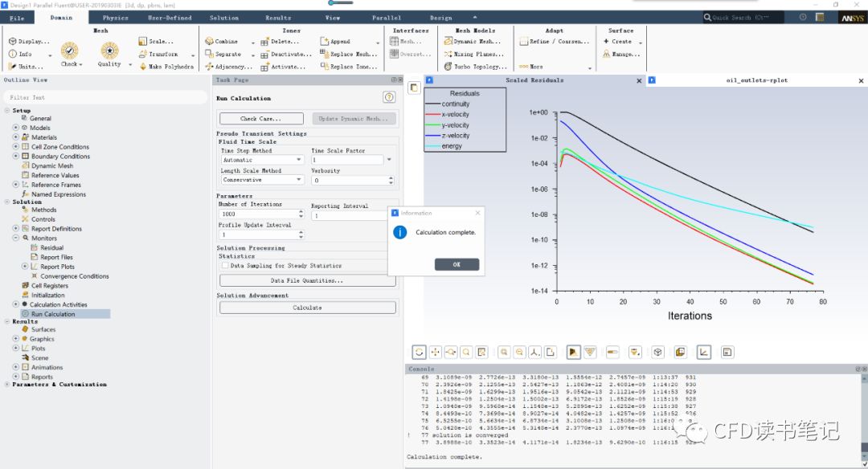
Task: Click the isometric cube view icon
Action: (657, 353)
